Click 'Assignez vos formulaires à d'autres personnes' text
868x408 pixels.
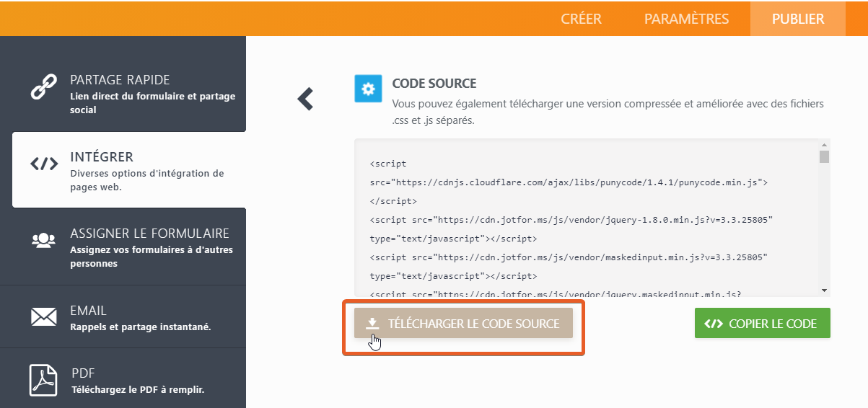pos(152,257)
